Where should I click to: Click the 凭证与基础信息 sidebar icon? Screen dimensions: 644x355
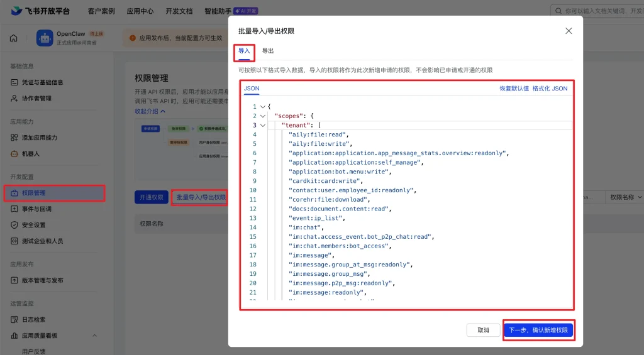[14, 82]
